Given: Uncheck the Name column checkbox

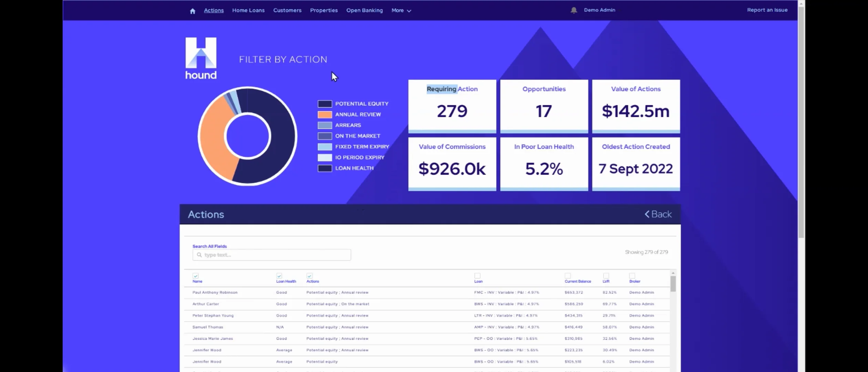Looking at the screenshot, I should [195, 276].
